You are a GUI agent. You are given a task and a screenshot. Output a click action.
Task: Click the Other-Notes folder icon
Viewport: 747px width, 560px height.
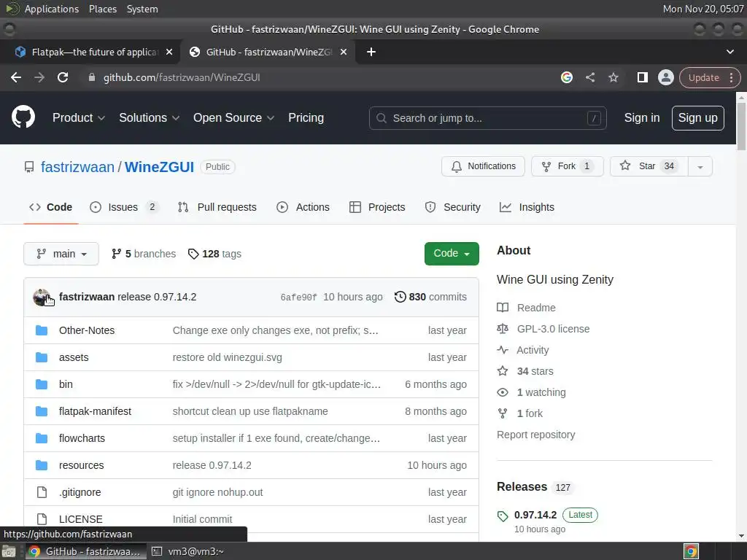tap(42, 330)
